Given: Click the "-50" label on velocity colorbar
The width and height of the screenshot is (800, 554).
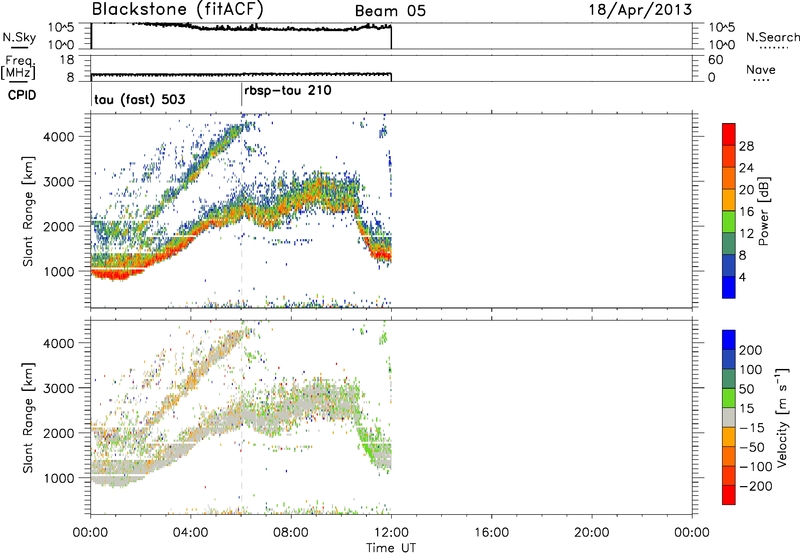Looking at the screenshot, I should 751,447.
